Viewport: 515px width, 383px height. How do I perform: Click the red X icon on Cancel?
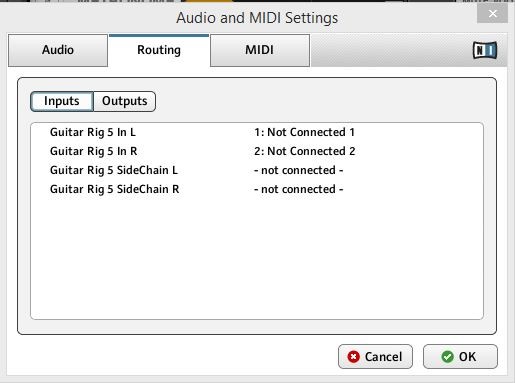[353, 357]
